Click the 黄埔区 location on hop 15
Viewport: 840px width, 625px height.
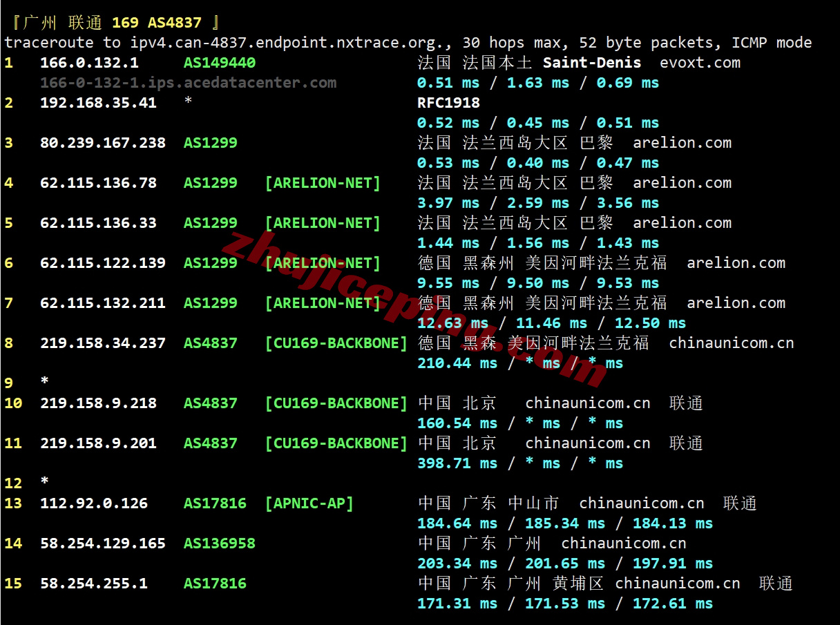coord(579,584)
